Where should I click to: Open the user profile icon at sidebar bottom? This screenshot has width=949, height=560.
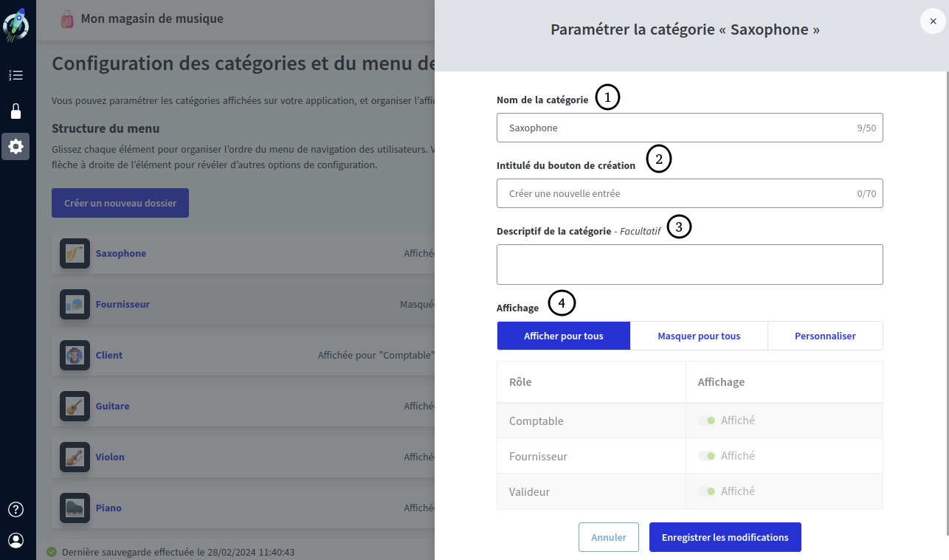pos(15,540)
